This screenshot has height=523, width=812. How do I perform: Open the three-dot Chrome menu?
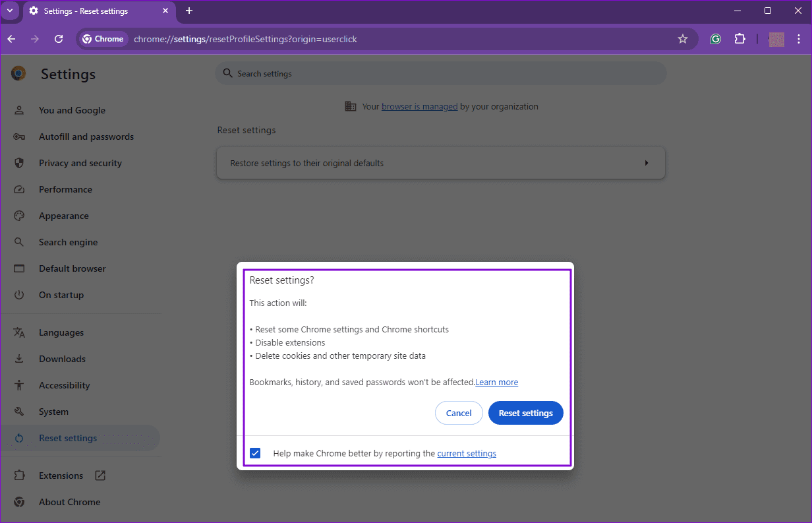799,39
